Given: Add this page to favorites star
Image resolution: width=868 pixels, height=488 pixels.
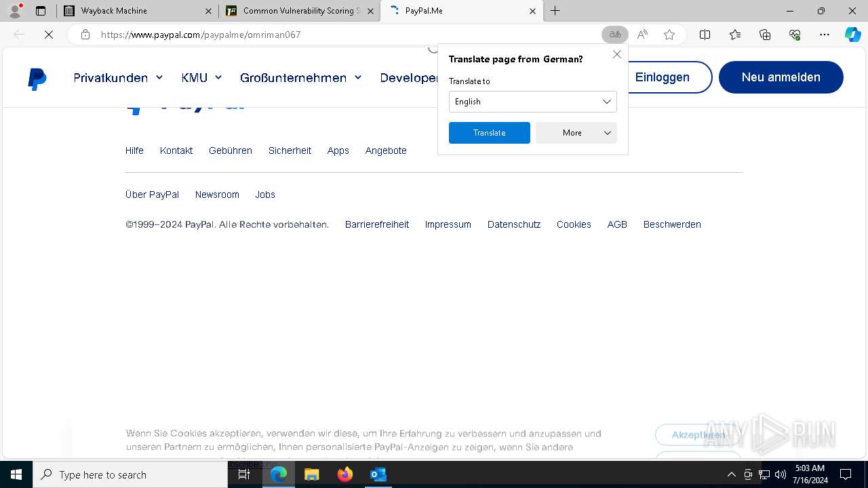Looking at the screenshot, I should [669, 35].
